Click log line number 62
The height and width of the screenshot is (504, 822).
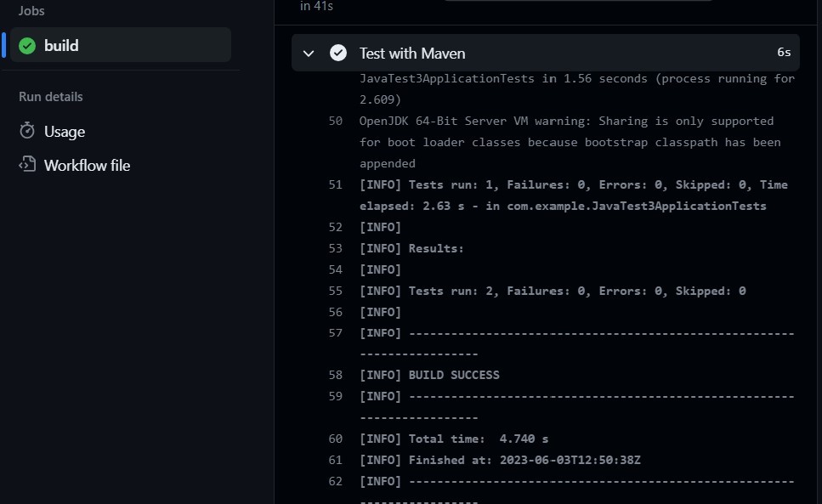(x=336, y=481)
